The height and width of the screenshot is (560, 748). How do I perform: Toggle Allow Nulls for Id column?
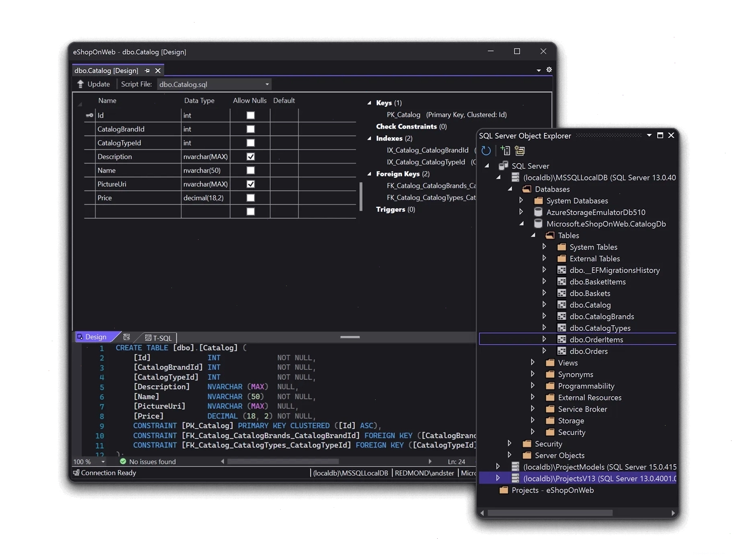[x=250, y=115]
